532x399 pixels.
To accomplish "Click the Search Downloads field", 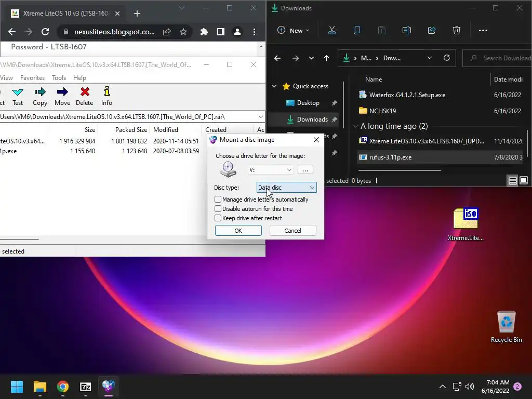I will 497,58.
